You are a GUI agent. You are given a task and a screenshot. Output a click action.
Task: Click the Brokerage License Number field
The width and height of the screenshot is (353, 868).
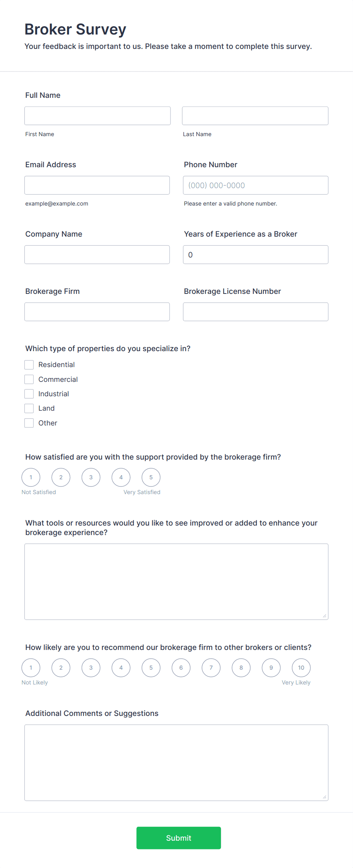click(255, 311)
